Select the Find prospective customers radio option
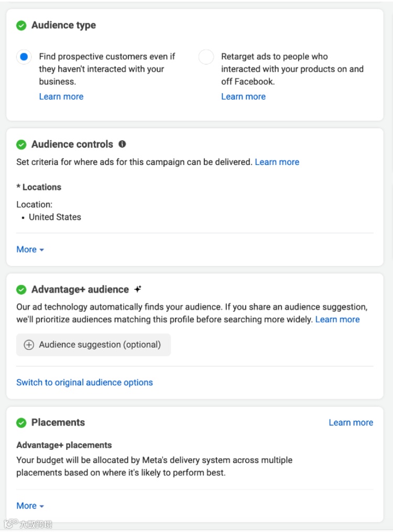Viewport: 393px width, 532px height. point(24,57)
